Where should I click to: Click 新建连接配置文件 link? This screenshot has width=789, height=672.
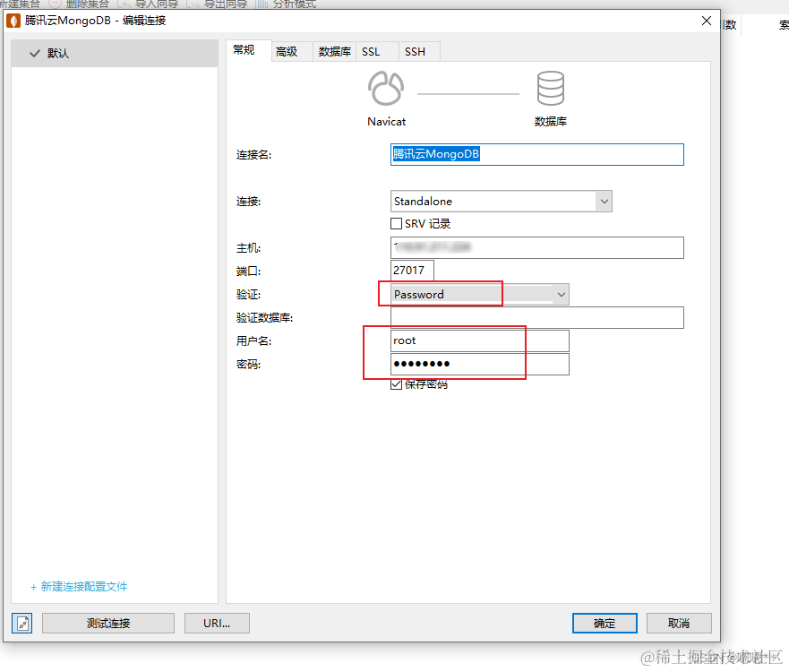point(79,586)
